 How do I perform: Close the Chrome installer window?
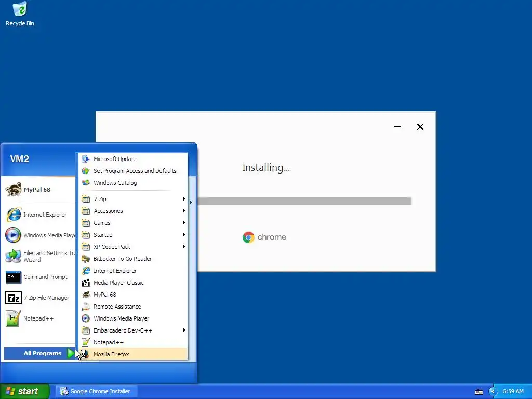(x=420, y=127)
